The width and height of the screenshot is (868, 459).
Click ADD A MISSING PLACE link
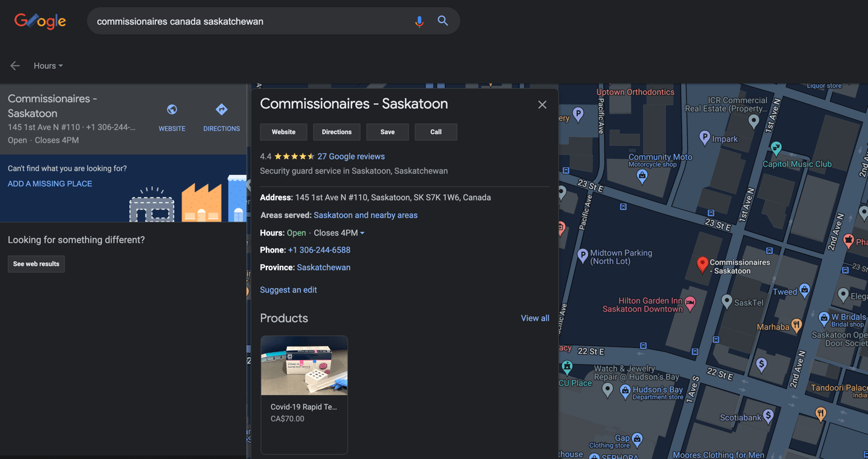click(50, 183)
